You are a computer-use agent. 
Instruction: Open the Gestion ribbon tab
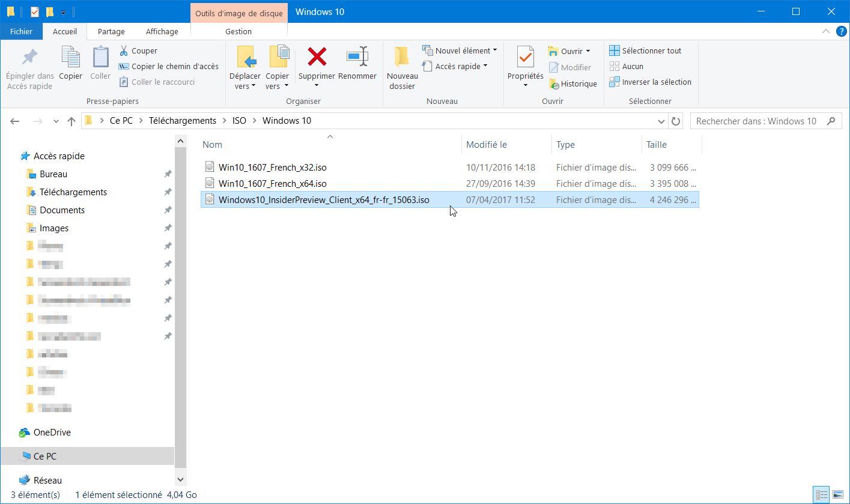pyautogui.click(x=238, y=31)
